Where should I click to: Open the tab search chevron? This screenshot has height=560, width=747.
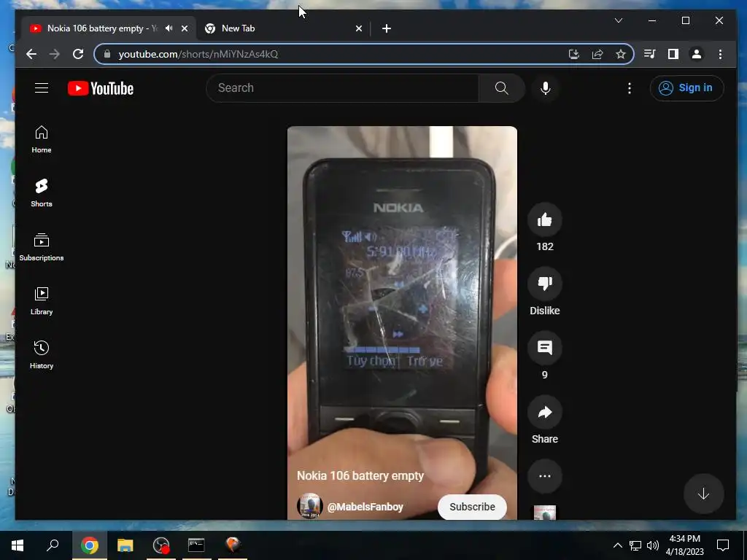[619, 20]
